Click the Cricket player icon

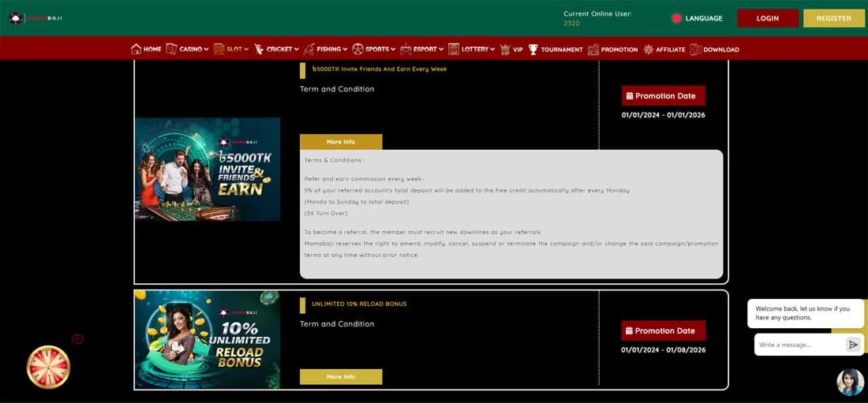[x=259, y=49]
